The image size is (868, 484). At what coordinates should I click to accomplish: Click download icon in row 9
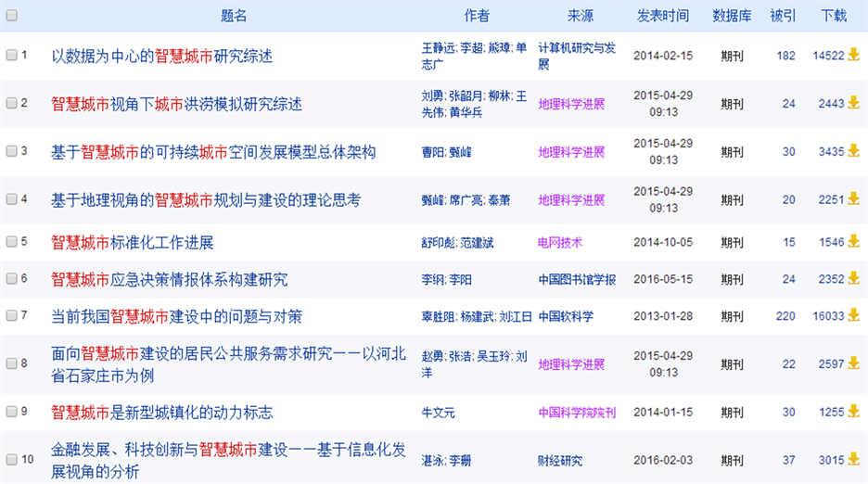pos(853,412)
